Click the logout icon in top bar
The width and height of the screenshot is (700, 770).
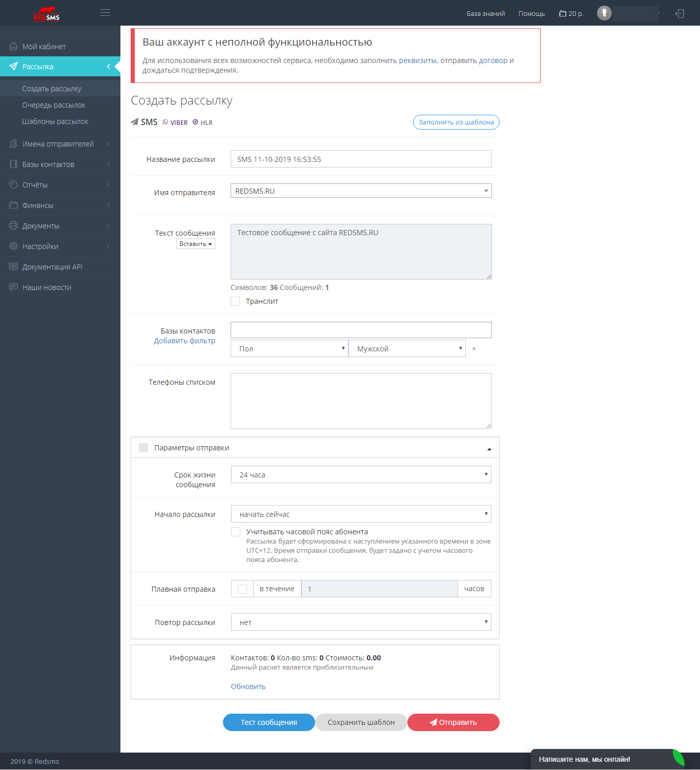pos(680,13)
